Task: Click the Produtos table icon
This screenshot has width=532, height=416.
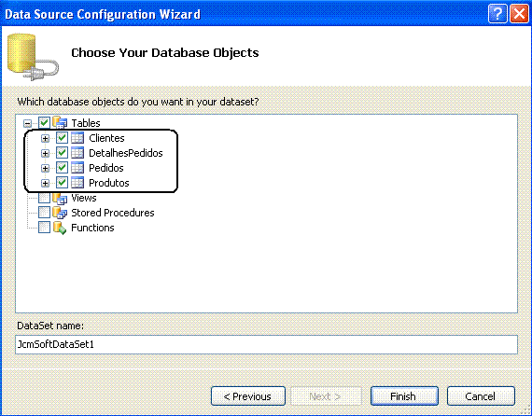Action: [77, 183]
